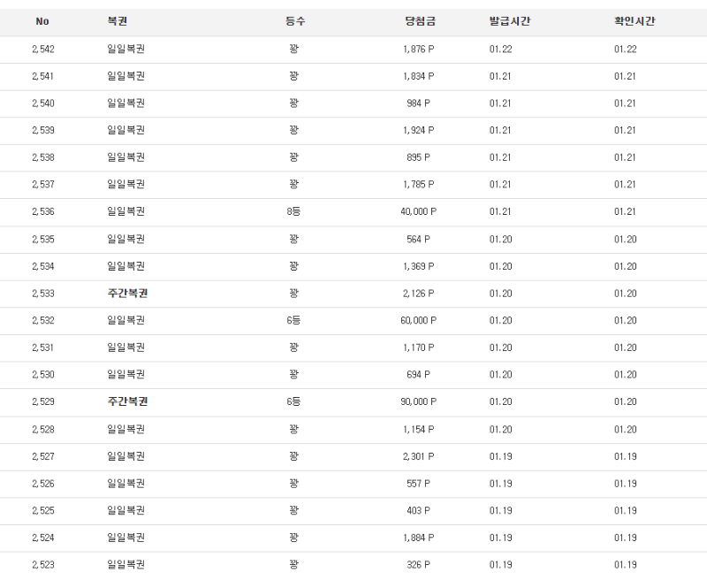This screenshot has width=707, height=588.
Task: Click the 557 P prize amount
Action: click(418, 484)
